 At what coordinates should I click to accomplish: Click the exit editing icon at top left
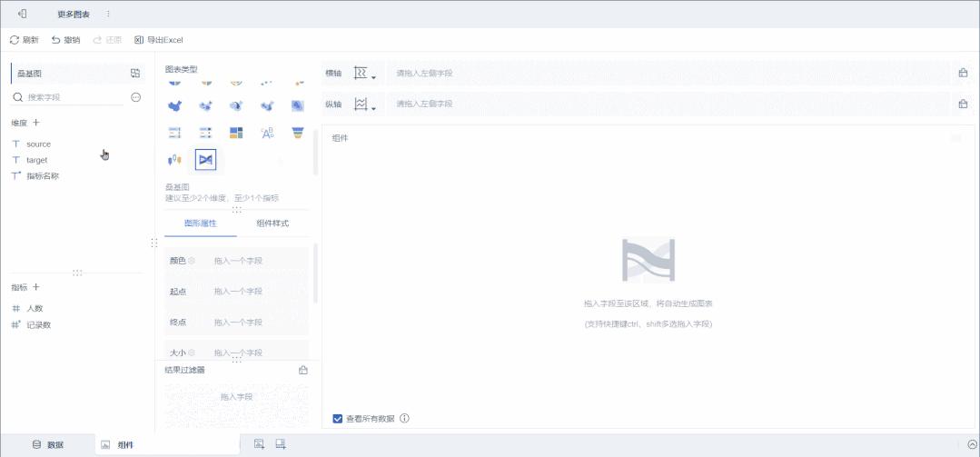[23, 14]
